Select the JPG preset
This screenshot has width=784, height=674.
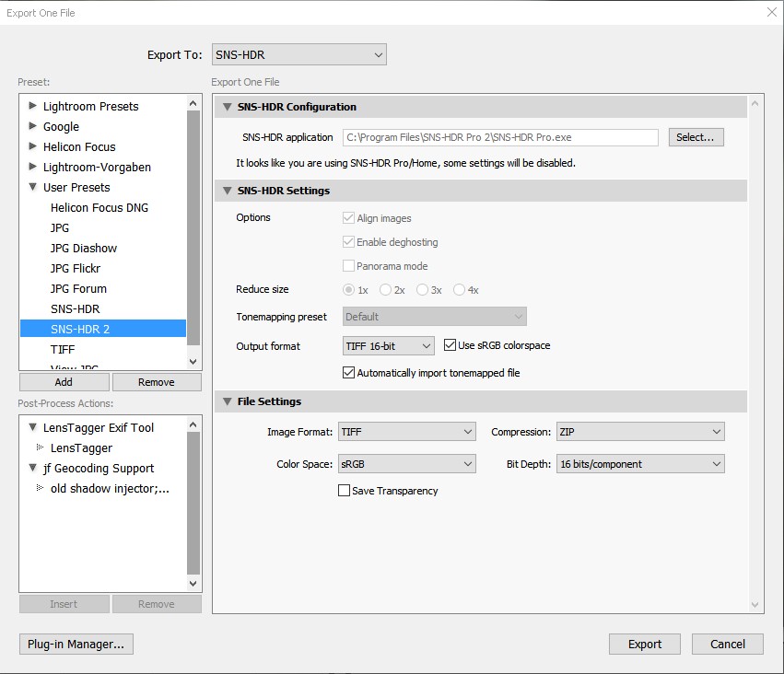[103, 227]
